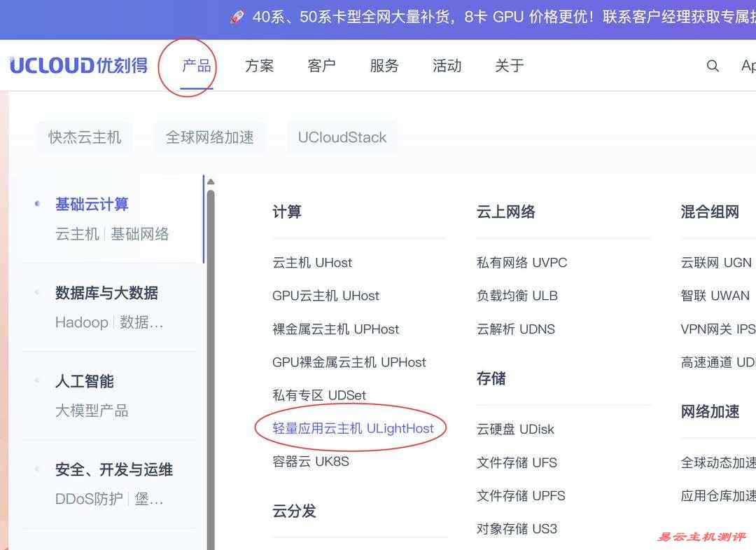Open 对象存储 US3
The height and width of the screenshot is (550, 756).
517,528
